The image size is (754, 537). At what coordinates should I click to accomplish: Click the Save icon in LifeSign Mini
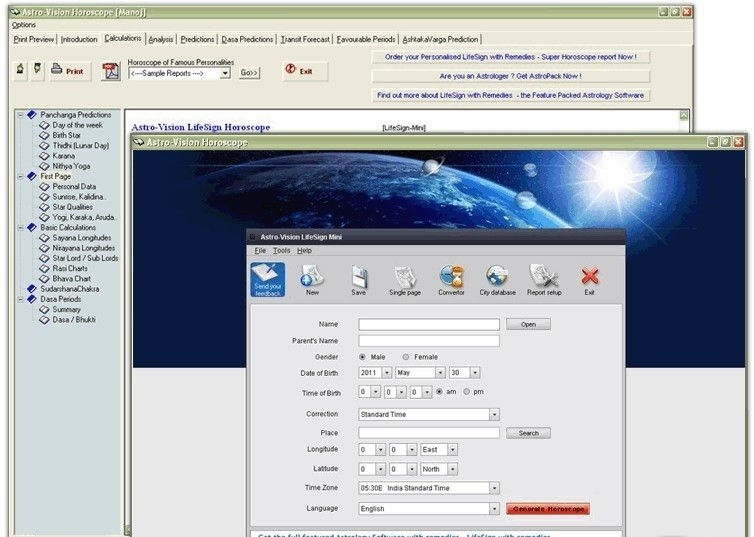(358, 279)
